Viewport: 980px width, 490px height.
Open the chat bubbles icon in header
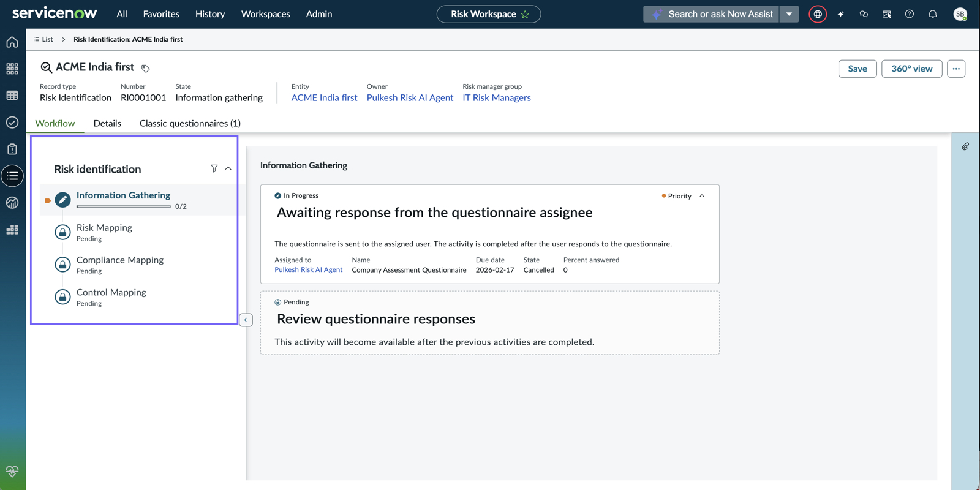coord(864,14)
